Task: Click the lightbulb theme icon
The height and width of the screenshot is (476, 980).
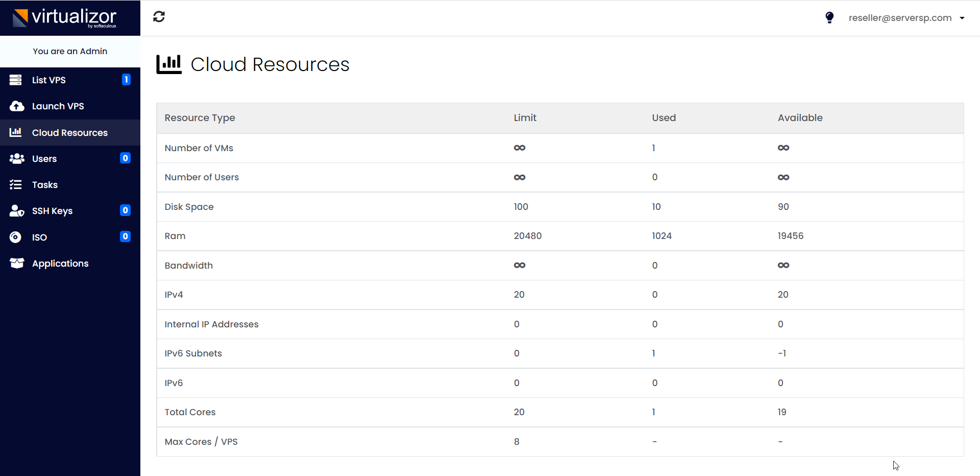Action: [829, 18]
